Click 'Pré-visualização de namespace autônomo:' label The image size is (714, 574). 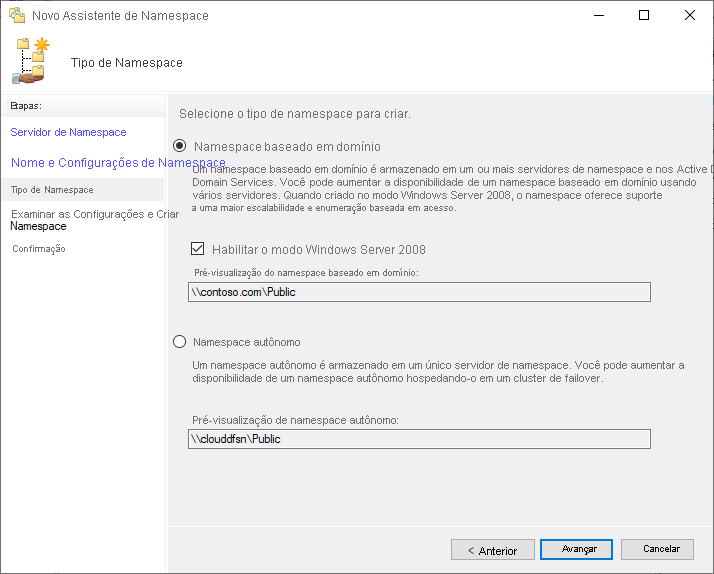coord(295,420)
